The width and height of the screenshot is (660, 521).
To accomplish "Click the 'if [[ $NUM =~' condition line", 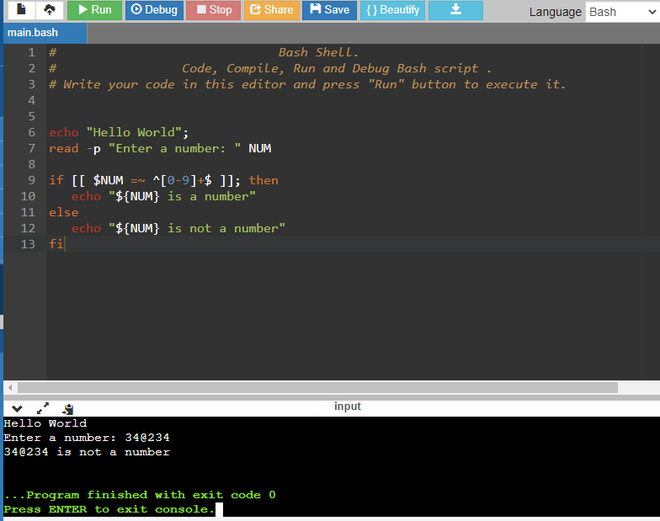I will pyautogui.click(x=163, y=180).
